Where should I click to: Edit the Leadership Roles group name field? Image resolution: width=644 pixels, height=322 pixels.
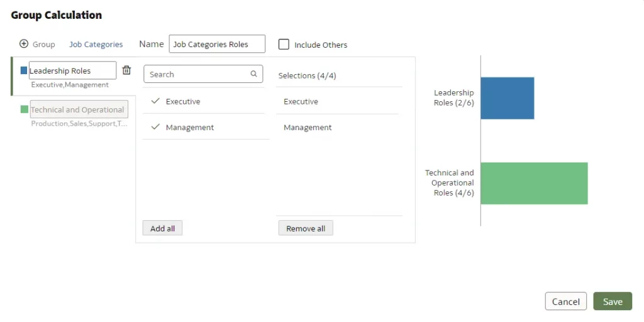[x=72, y=71]
